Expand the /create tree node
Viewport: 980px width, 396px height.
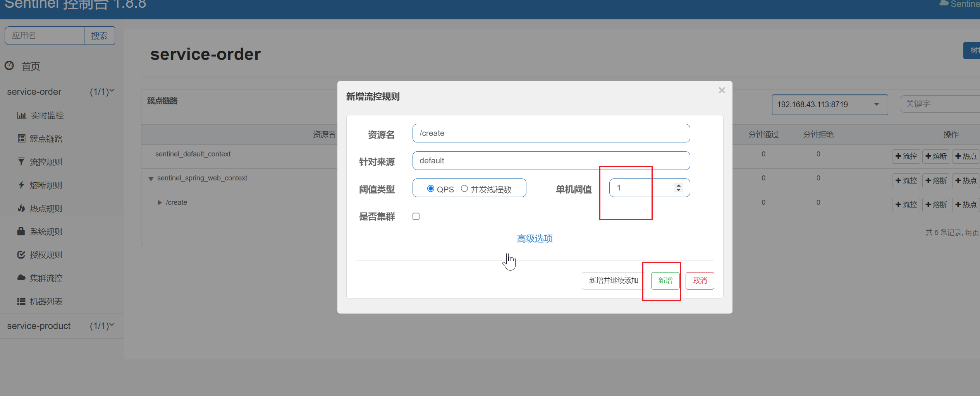click(160, 202)
